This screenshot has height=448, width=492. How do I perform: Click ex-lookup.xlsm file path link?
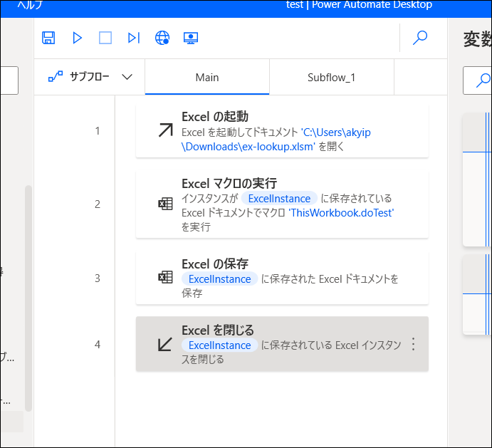(276, 140)
